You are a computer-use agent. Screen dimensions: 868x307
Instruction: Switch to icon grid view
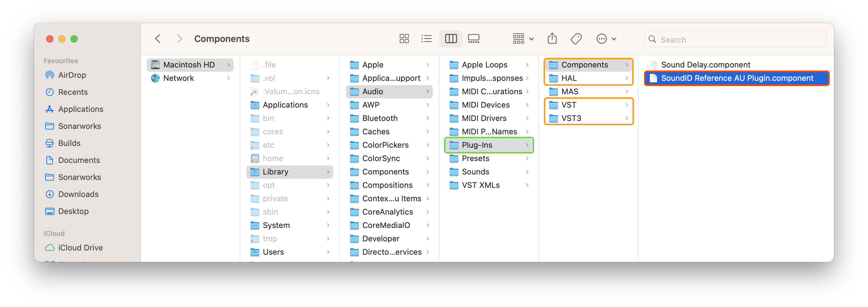[x=404, y=39]
